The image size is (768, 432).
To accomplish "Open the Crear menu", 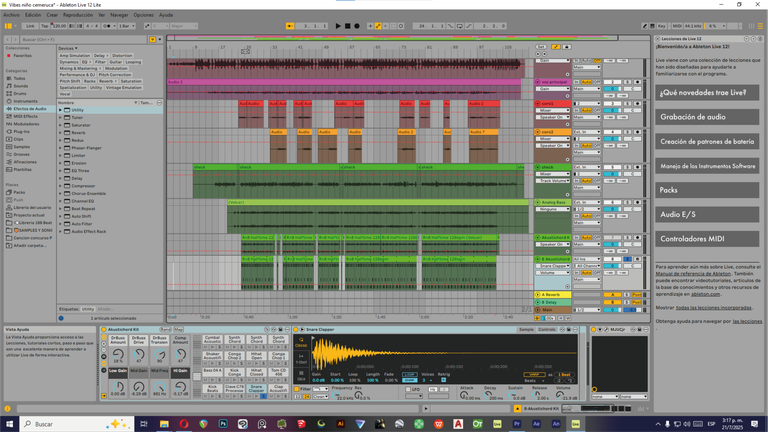I will click(52, 15).
